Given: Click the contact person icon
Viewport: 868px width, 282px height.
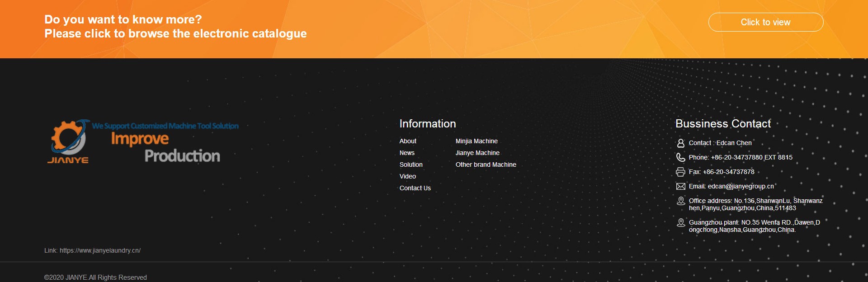Looking at the screenshot, I should (680, 143).
